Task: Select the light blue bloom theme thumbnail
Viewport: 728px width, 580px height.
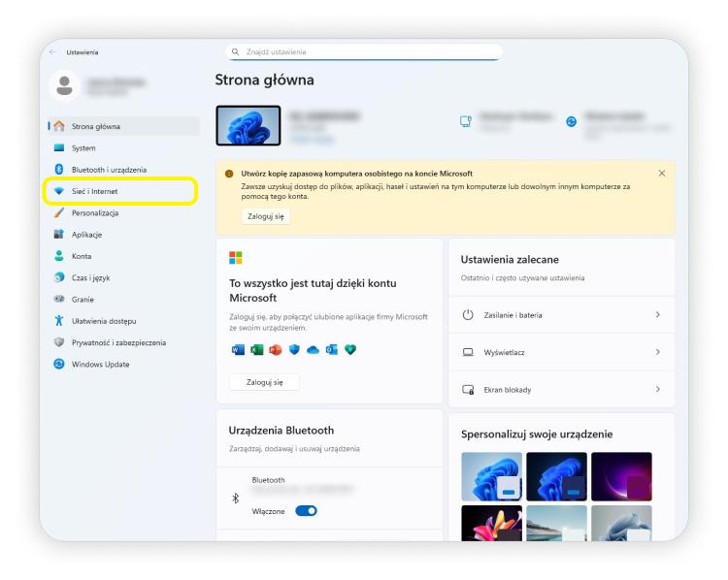Action: coord(492,476)
